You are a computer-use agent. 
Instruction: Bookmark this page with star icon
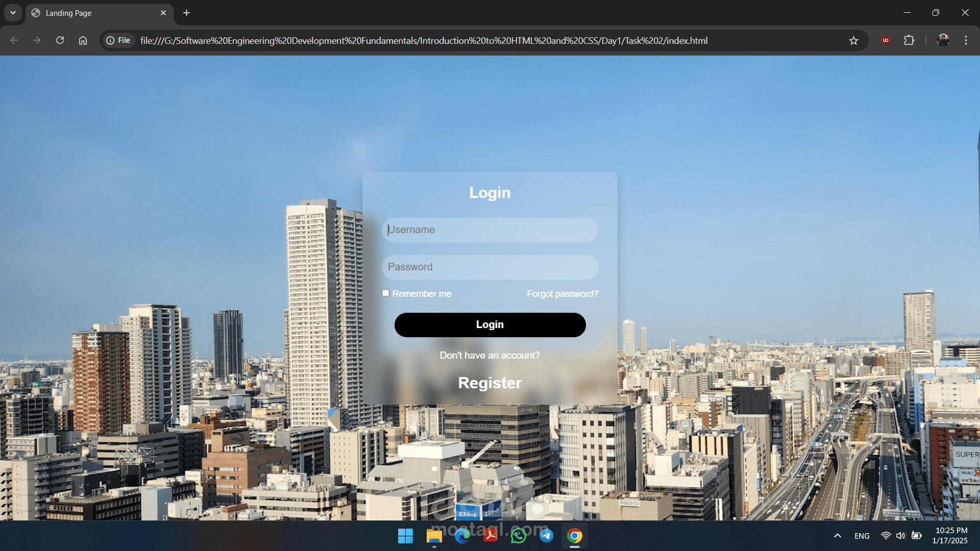(x=853, y=40)
